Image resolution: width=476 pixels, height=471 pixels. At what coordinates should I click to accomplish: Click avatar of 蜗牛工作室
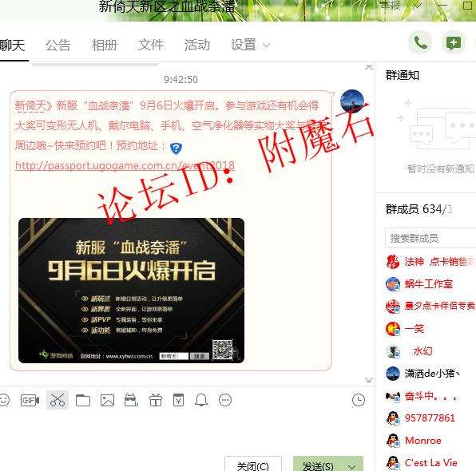tap(393, 284)
